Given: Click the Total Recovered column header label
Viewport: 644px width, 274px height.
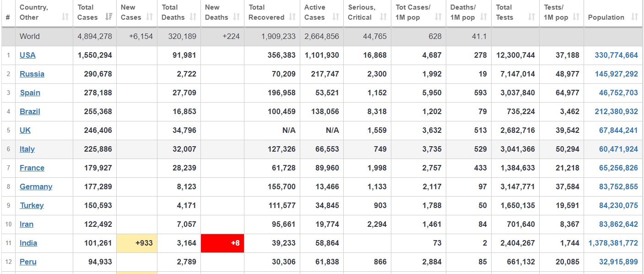Looking at the screenshot, I should click(x=266, y=12).
